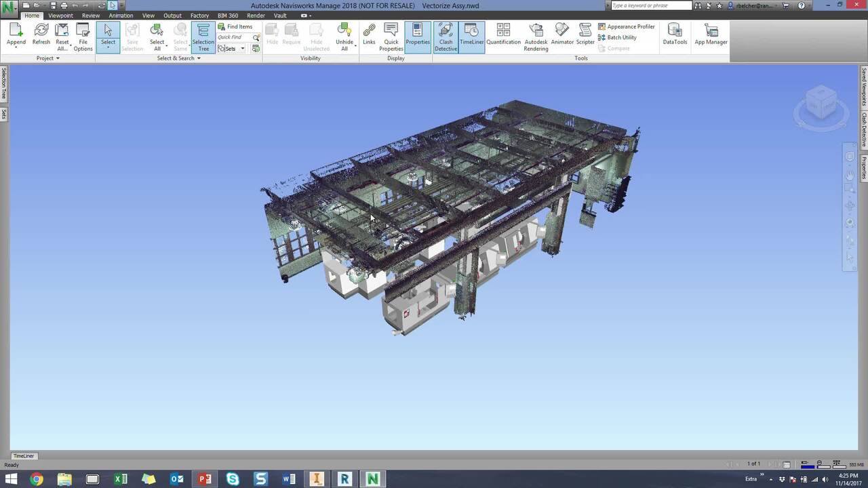This screenshot has height=488, width=868.
Task: Open Chrome from the taskbar
Action: click(x=37, y=479)
